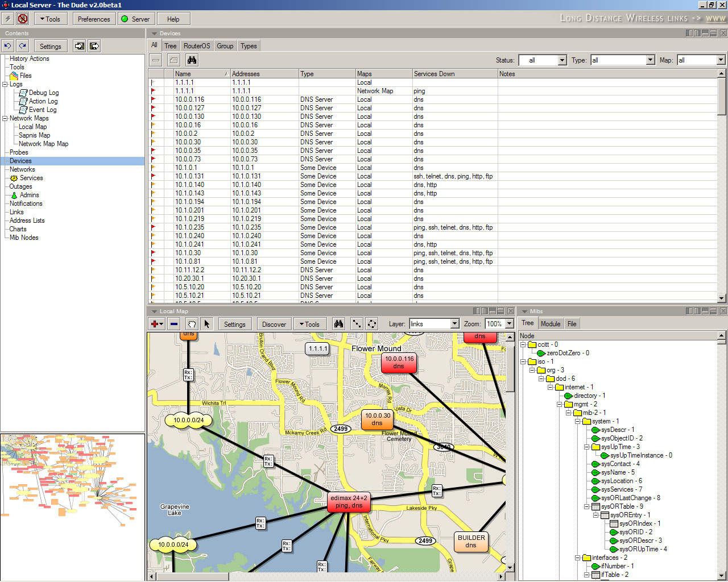Collapse the system node in Mibs tree
728x582 pixels.
coord(578,421)
